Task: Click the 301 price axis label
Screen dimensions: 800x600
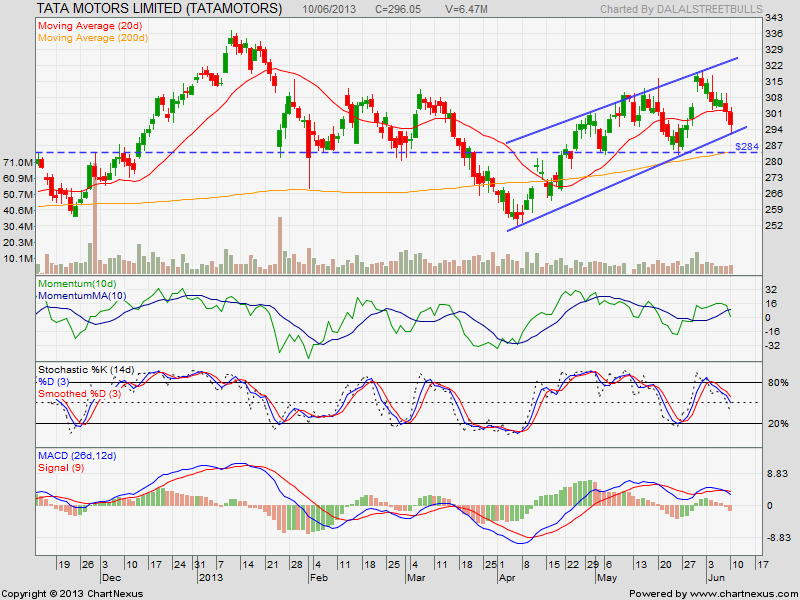Action: (774, 113)
